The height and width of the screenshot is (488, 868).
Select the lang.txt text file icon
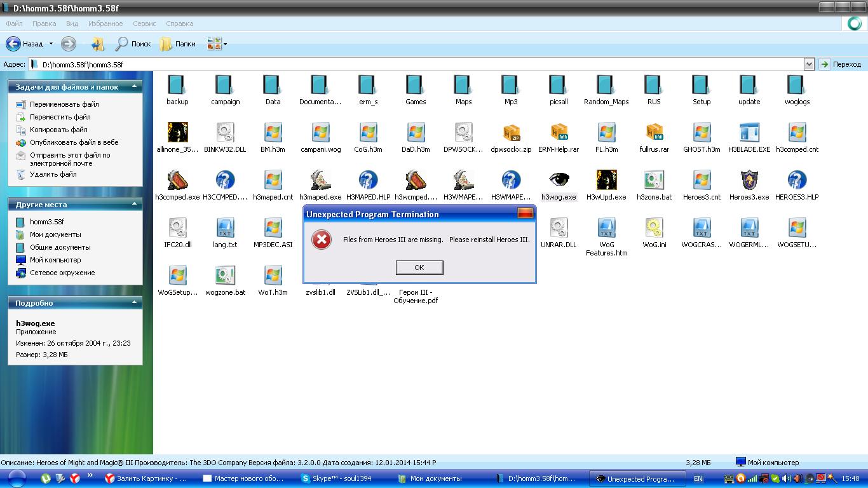pos(225,227)
